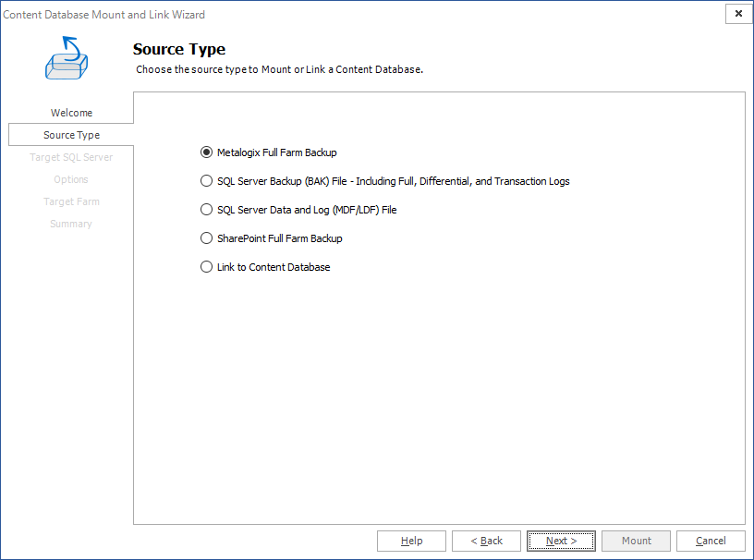The width and height of the screenshot is (754, 560).
Task: Click the 'Choose the source type' description text
Action: click(279, 69)
